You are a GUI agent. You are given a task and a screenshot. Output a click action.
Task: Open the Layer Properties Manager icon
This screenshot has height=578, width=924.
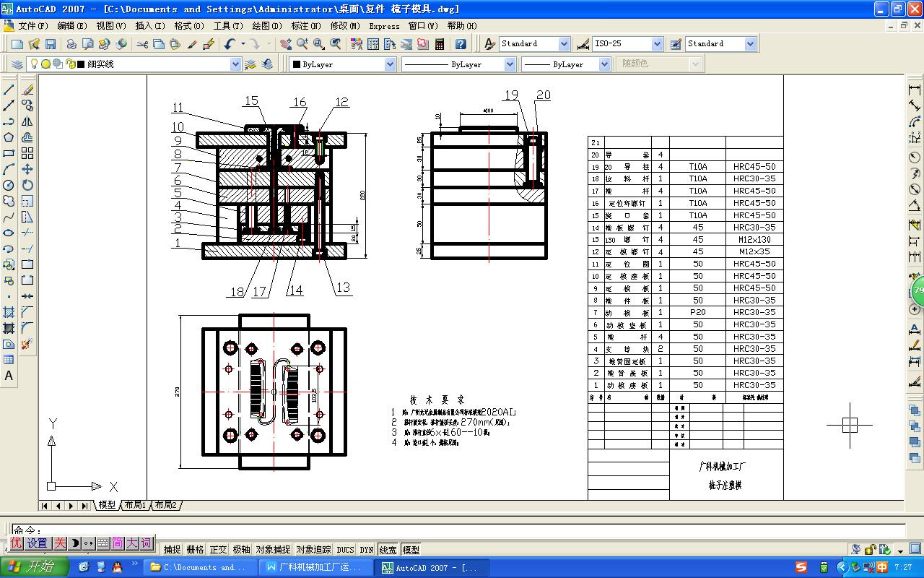click(17, 64)
